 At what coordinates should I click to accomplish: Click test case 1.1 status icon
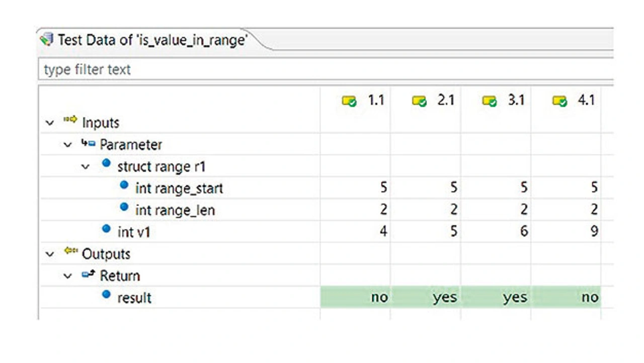[349, 102]
